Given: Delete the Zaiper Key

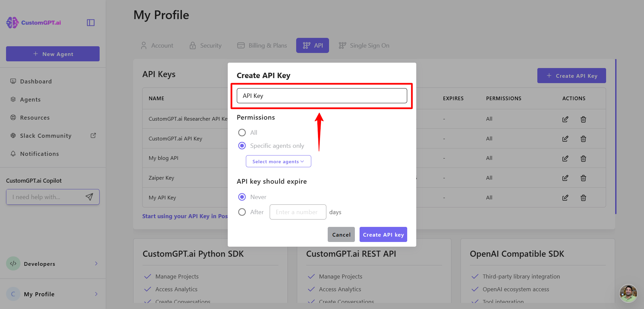Looking at the screenshot, I should click(583, 178).
